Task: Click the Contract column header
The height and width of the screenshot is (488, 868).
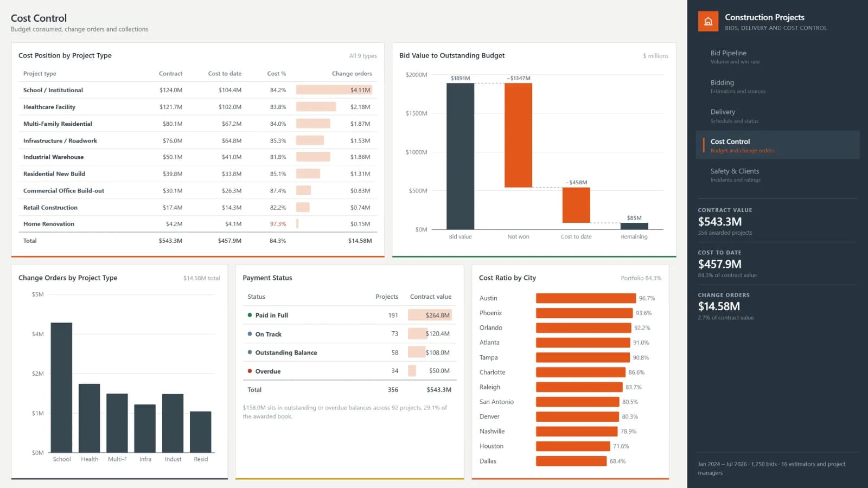Action: 171,74
